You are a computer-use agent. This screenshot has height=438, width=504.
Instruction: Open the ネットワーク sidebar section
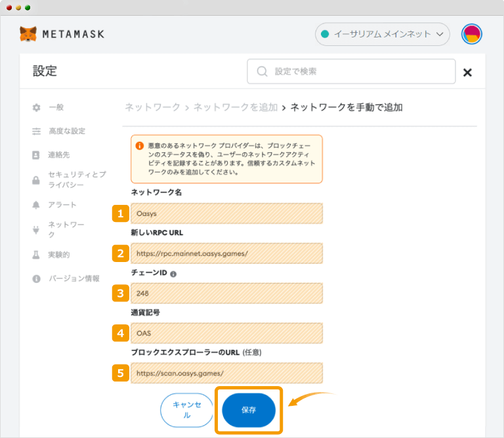click(66, 229)
